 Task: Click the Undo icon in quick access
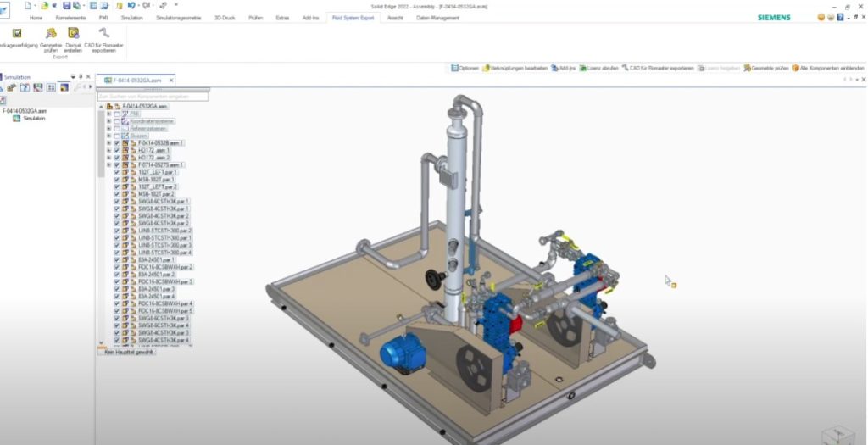click(131, 6)
